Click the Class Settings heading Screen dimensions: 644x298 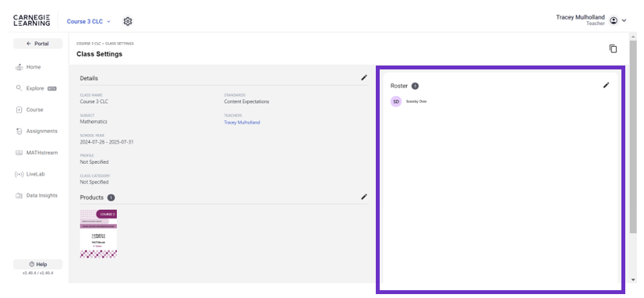pos(99,54)
